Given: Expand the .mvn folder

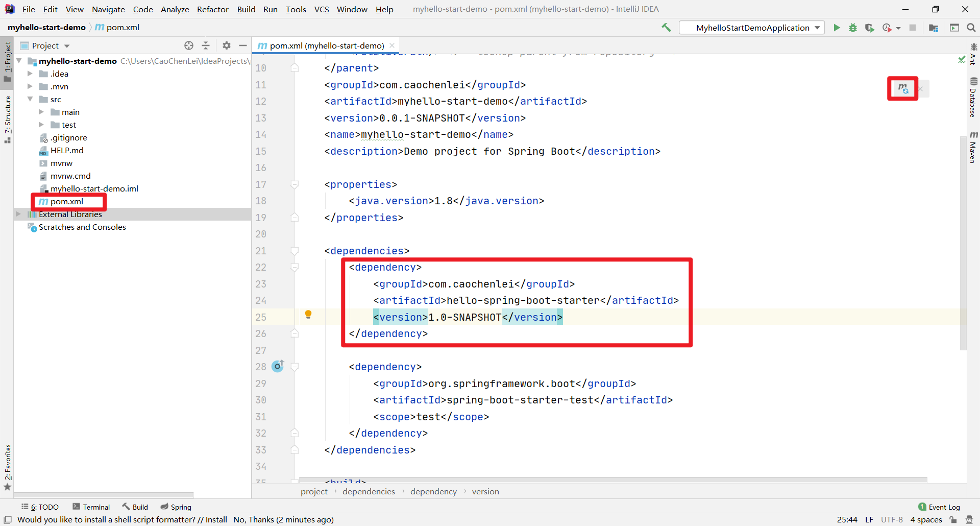Looking at the screenshot, I should click(x=30, y=86).
